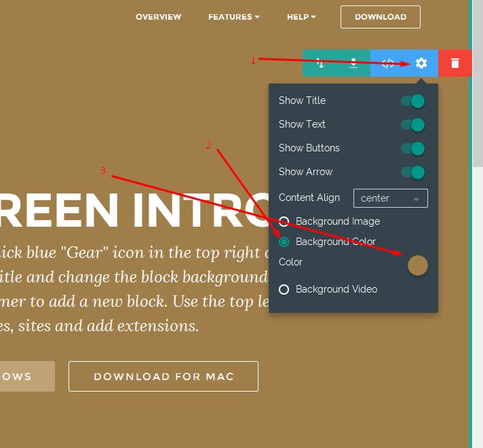Expand the Features menu
Image resolution: width=483 pixels, height=448 pixels.
click(x=233, y=17)
